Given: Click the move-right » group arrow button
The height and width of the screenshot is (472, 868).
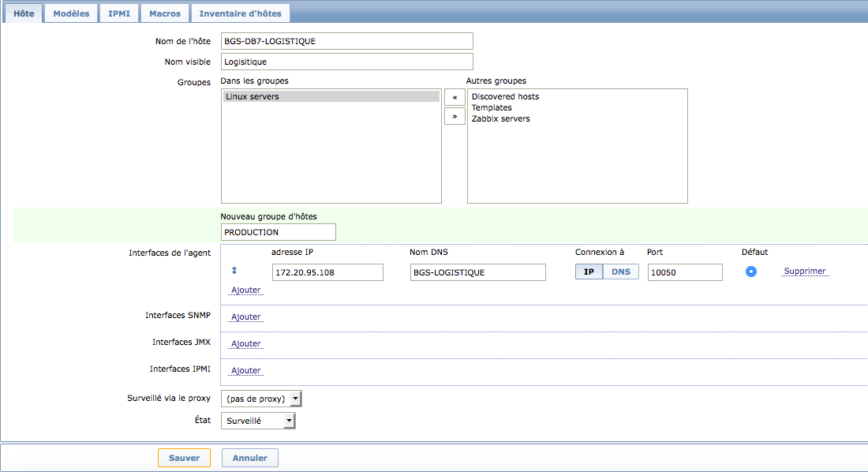Looking at the screenshot, I should click(455, 116).
